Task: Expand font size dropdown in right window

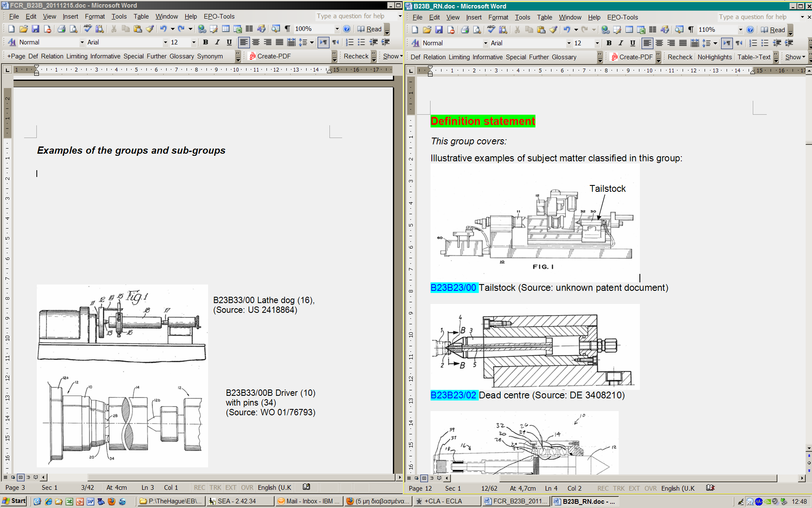Action: coord(597,43)
